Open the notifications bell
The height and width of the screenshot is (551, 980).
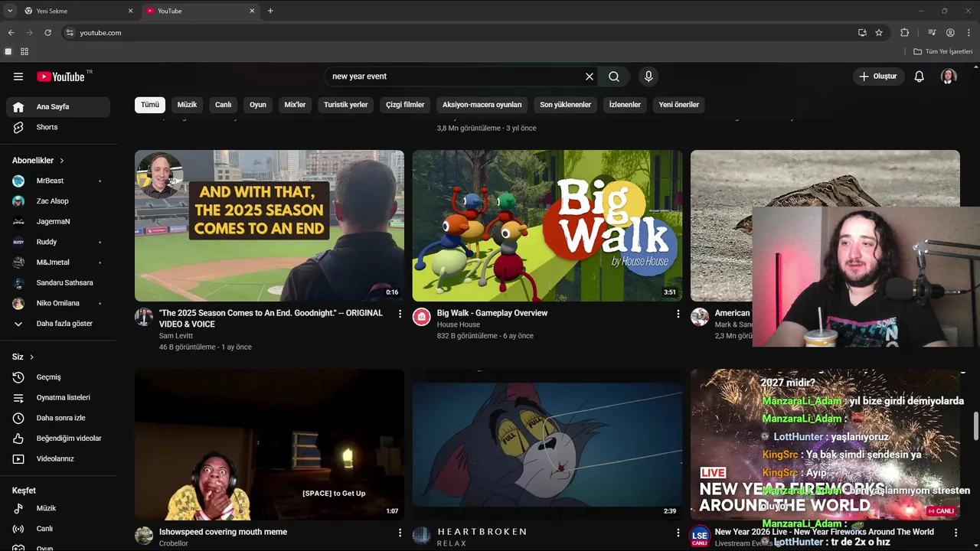coord(920,77)
